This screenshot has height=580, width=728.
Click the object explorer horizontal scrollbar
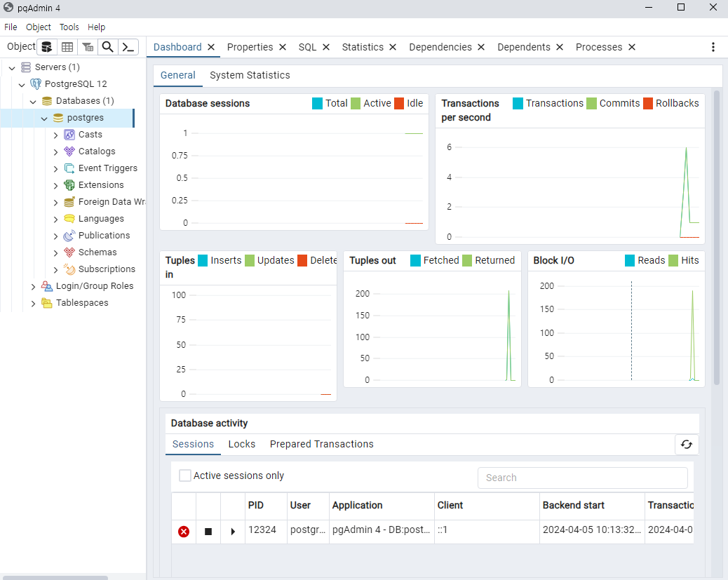pos(55,578)
